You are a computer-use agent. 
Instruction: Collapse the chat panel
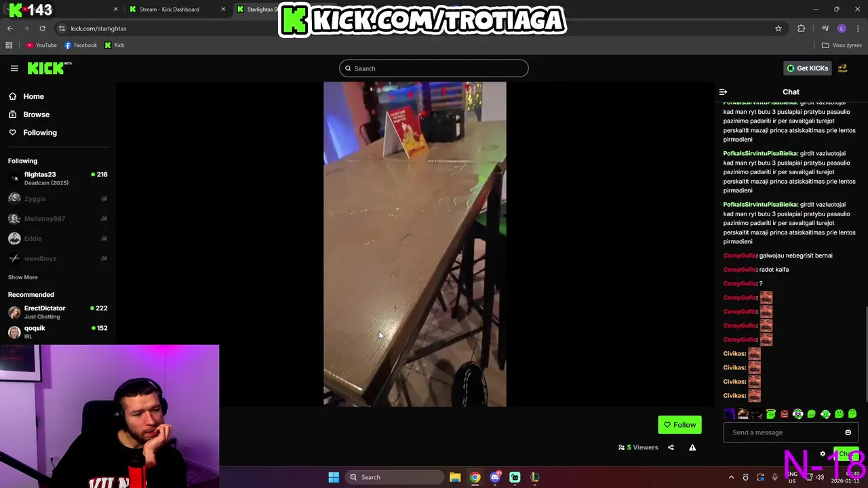(x=723, y=91)
